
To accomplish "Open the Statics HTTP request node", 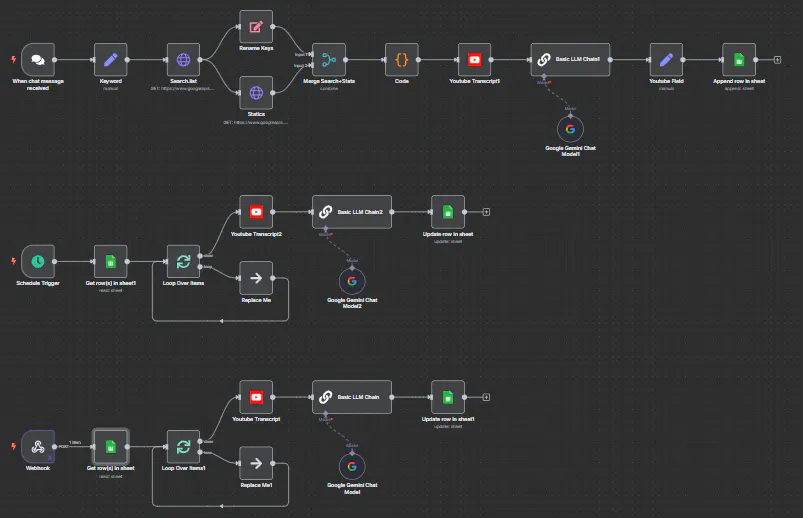I will tap(256, 93).
